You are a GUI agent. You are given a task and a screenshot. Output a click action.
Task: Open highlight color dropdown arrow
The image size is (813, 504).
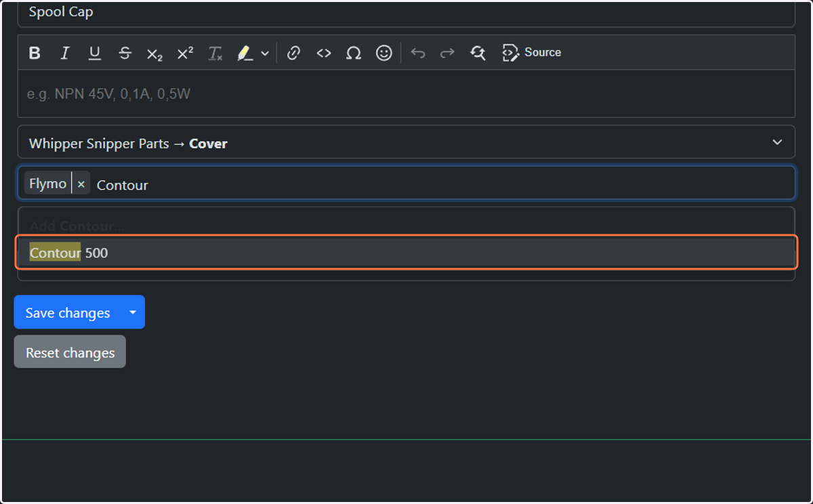click(265, 53)
